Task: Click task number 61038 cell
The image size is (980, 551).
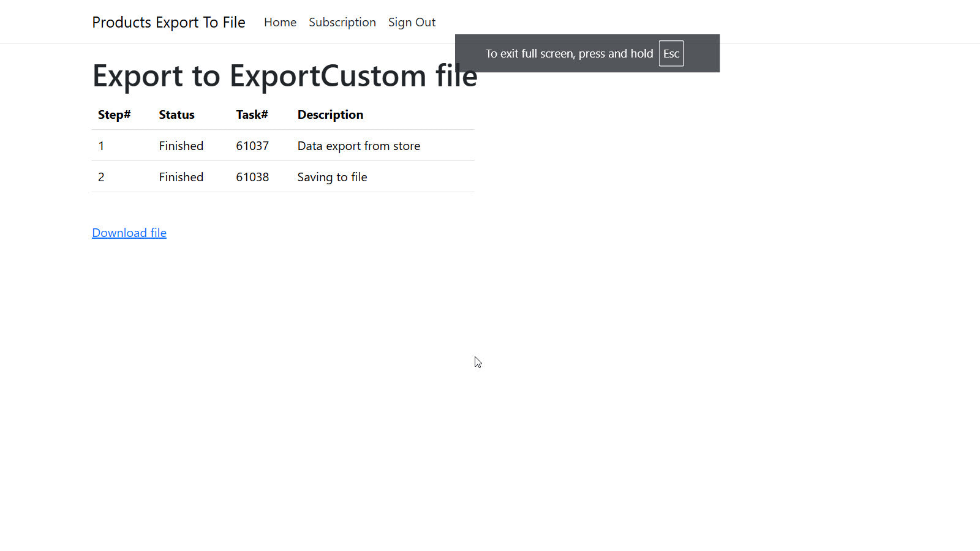Action: (252, 177)
